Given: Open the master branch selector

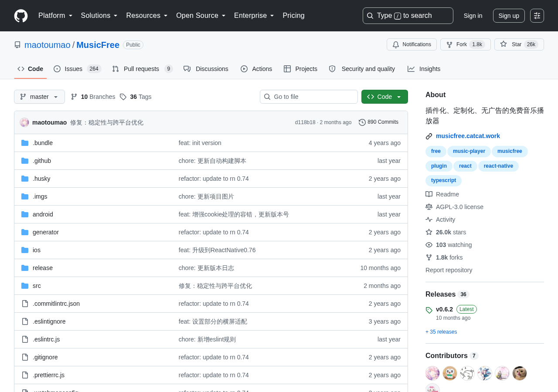Looking at the screenshot, I should [x=39, y=97].
